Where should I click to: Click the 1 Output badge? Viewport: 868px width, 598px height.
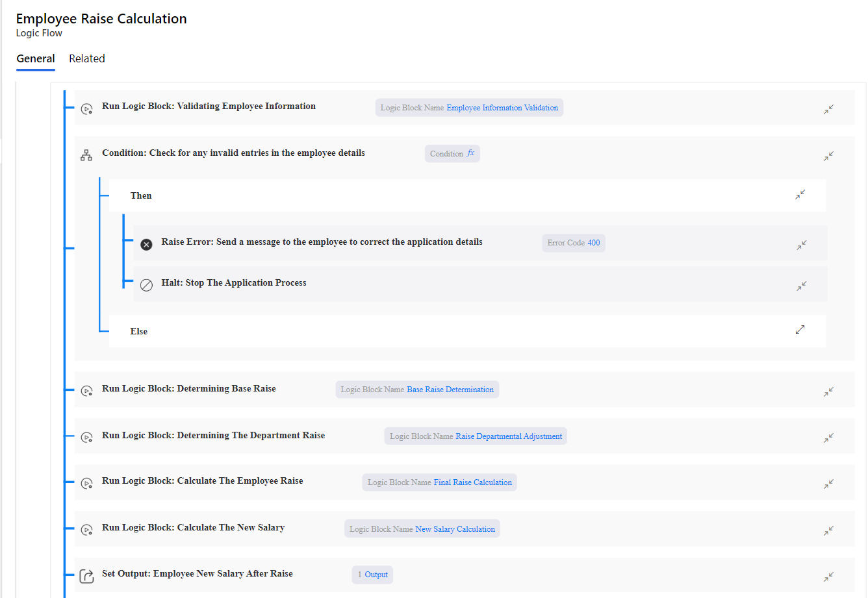click(372, 575)
